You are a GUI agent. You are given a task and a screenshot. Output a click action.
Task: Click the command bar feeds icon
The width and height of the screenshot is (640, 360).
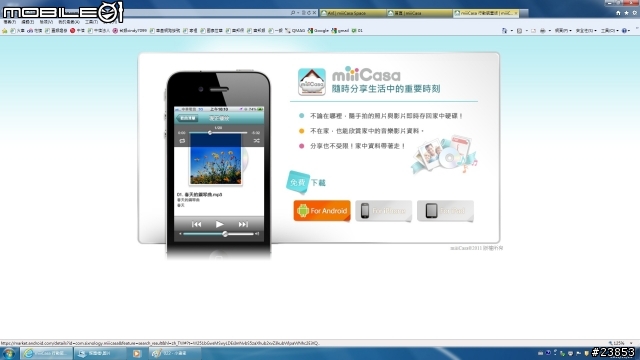click(519, 31)
